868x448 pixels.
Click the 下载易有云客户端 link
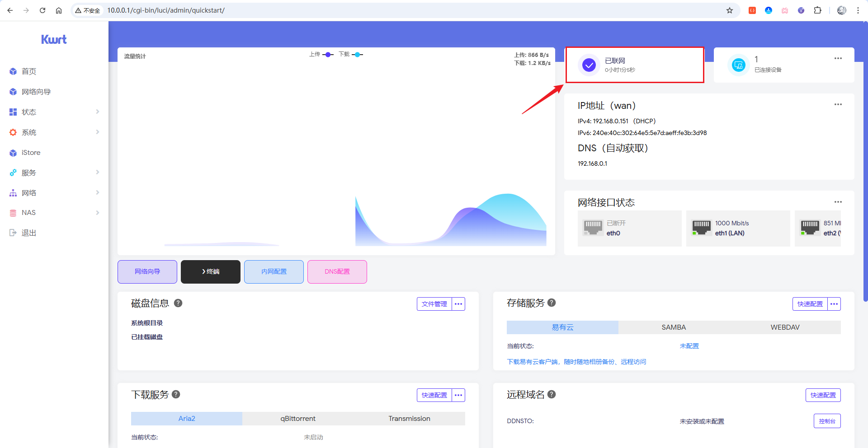pyautogui.click(x=576, y=362)
